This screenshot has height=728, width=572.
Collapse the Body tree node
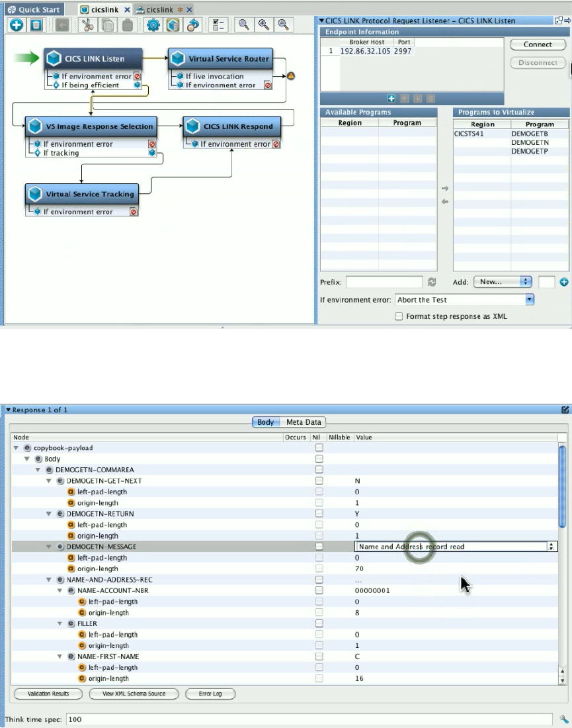click(27, 459)
